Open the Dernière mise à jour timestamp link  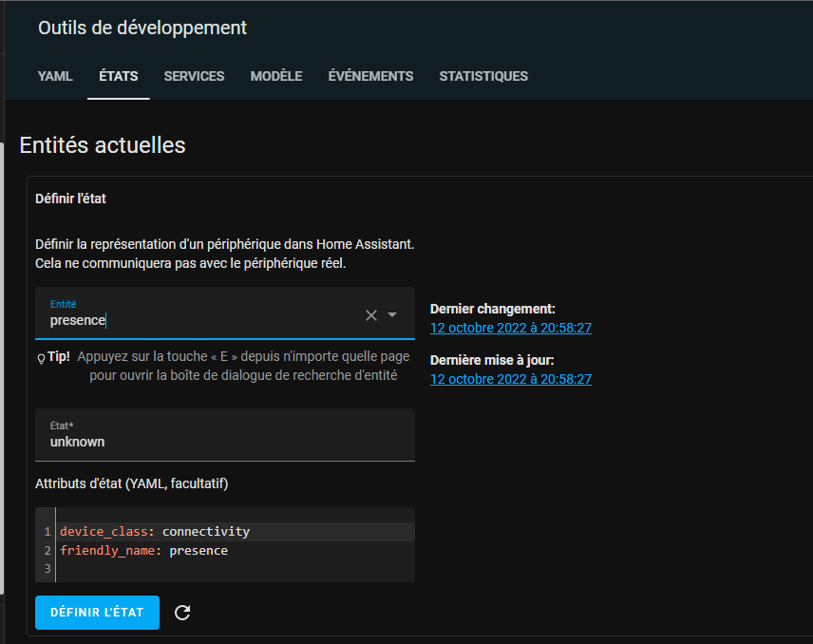pyautogui.click(x=511, y=379)
